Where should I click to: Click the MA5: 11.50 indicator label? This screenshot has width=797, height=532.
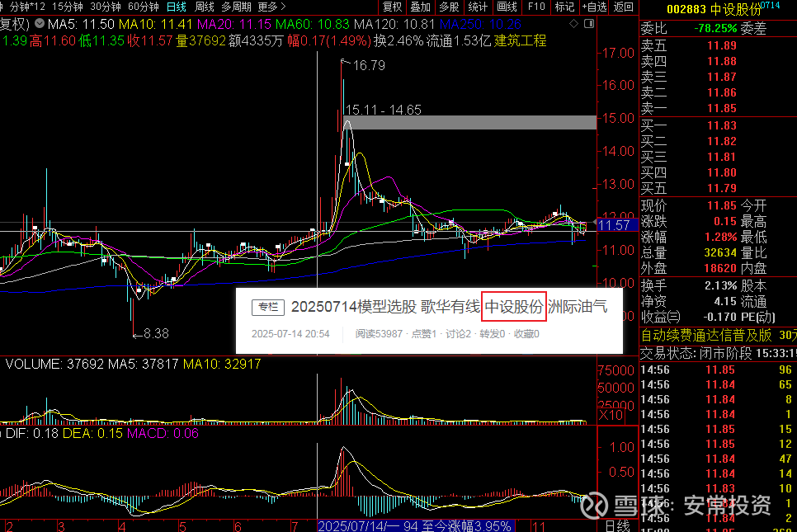point(81,24)
